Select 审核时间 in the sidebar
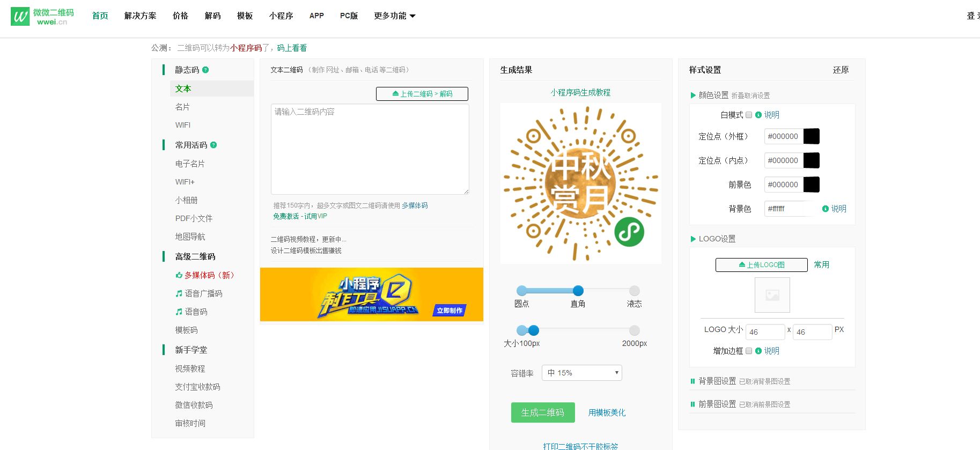Screen dimensions: 980x450 click(x=190, y=423)
